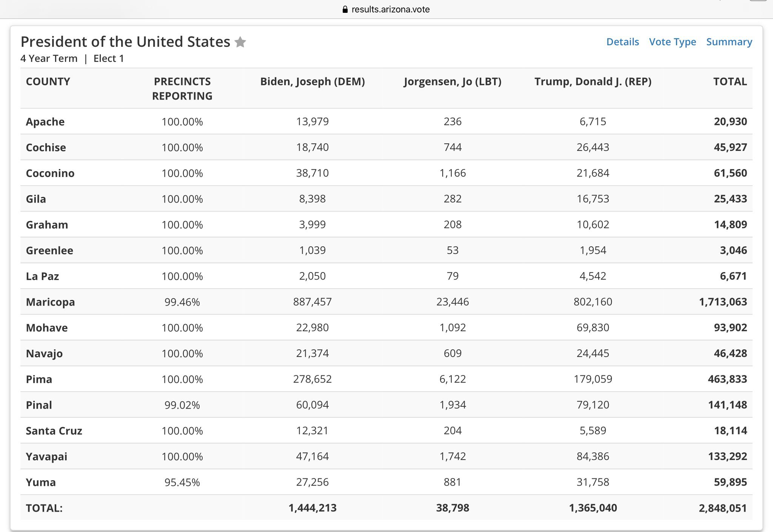Click Yuma total 59,895
Image resolution: width=773 pixels, height=532 pixels.
pos(730,482)
